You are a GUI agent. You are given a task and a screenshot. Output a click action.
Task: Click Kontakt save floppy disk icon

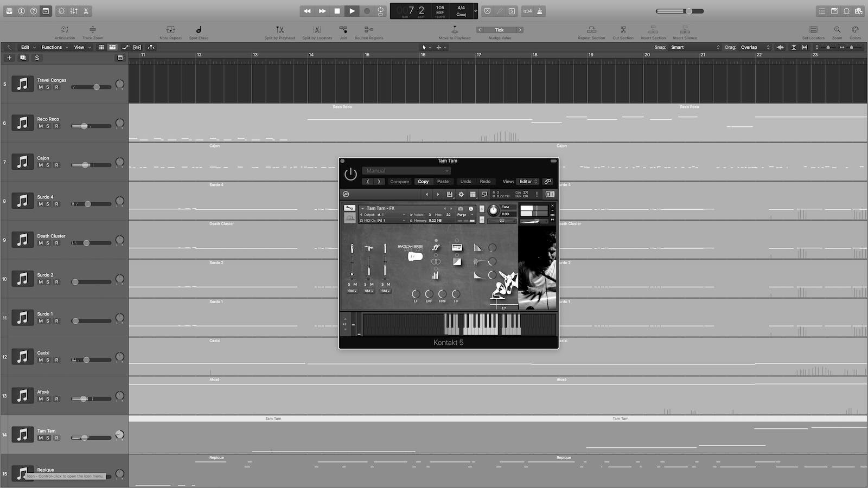coord(449,194)
